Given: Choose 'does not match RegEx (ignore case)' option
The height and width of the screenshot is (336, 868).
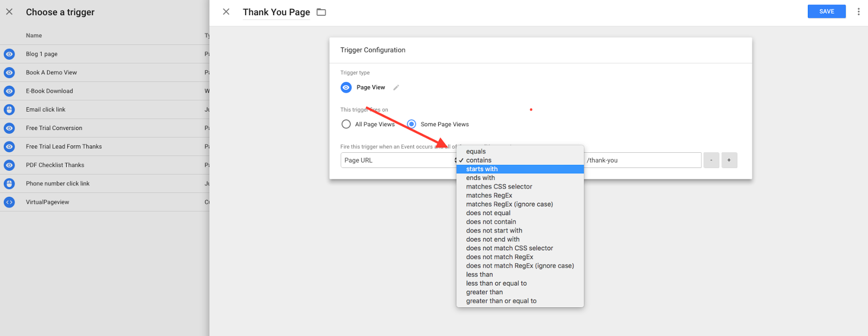Looking at the screenshot, I should 520,266.
